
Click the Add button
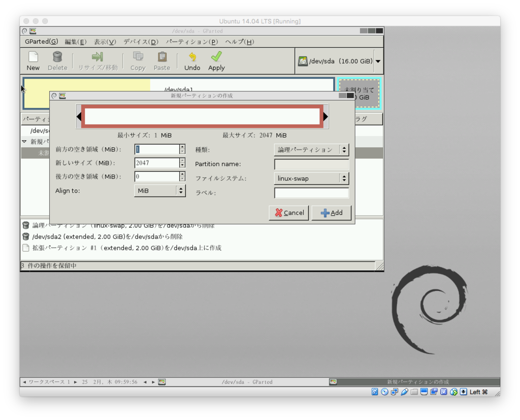pos(331,213)
